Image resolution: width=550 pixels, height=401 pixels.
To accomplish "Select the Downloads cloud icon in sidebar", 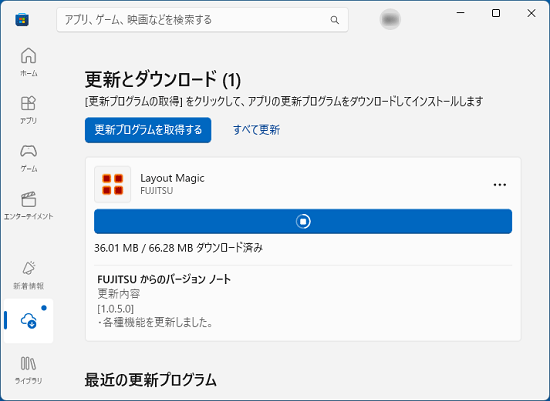I will [x=28, y=321].
